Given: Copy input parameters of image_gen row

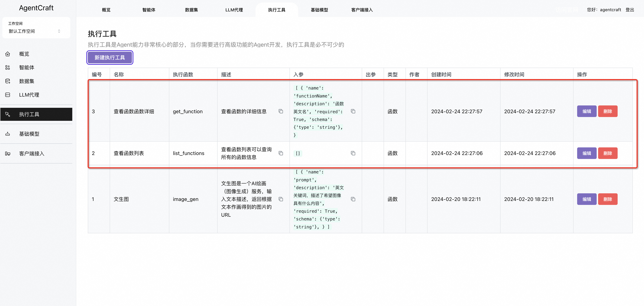Looking at the screenshot, I should 353,199.
